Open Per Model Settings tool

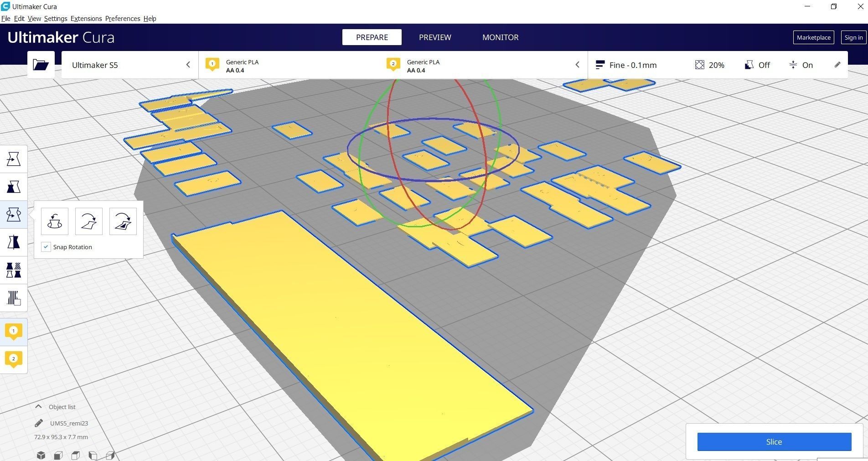(14, 270)
